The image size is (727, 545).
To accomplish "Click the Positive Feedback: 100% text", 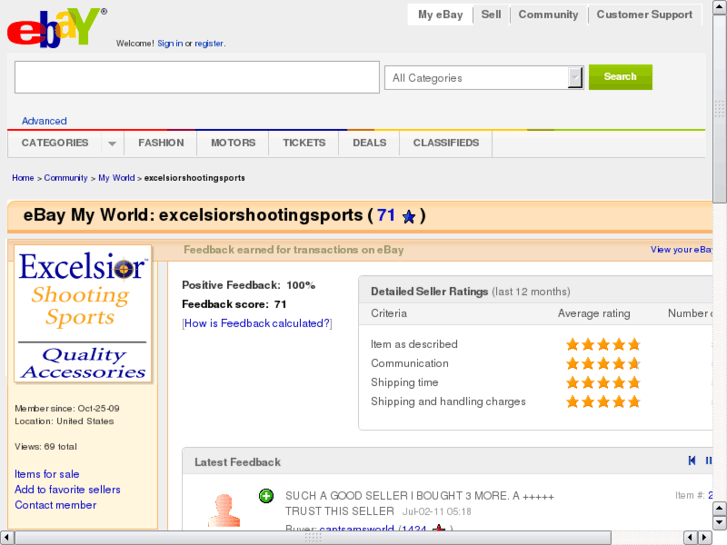I will pos(249,285).
